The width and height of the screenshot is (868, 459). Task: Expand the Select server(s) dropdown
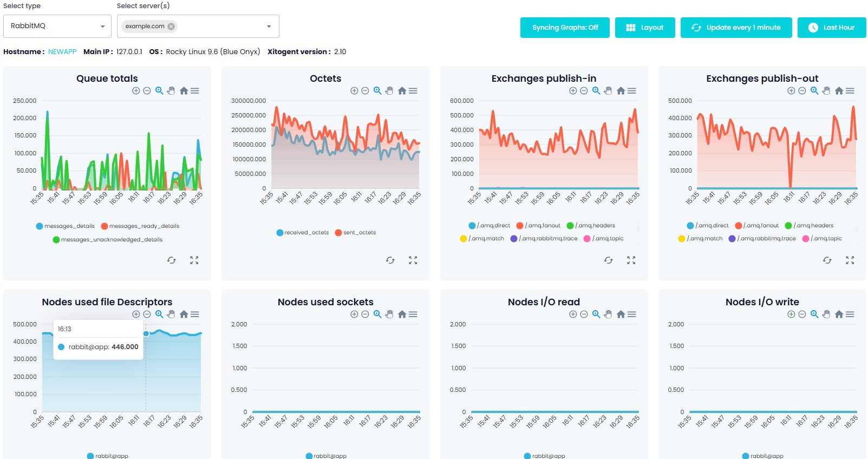coord(269,27)
